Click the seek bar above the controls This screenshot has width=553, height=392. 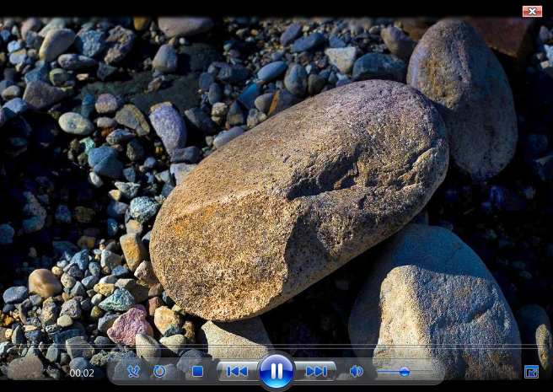[276, 346]
